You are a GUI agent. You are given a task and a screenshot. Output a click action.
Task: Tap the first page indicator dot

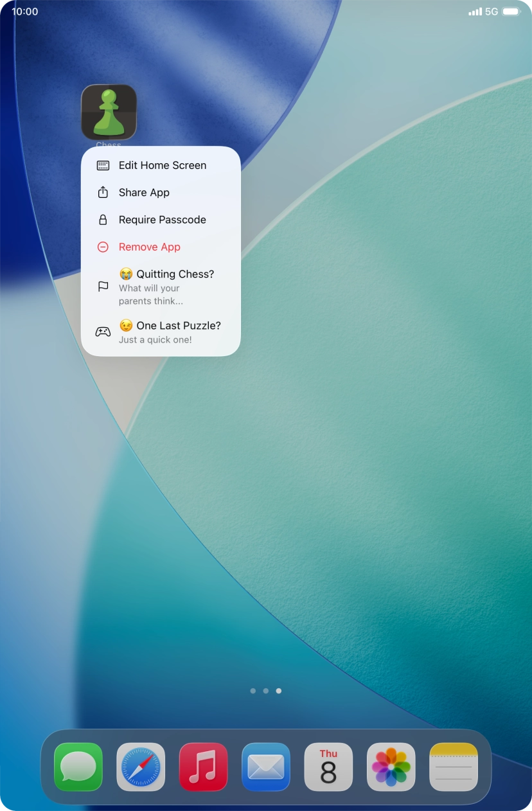coord(253,691)
